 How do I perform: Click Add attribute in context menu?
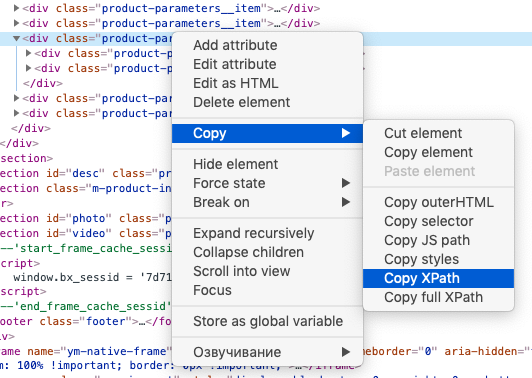point(267,45)
